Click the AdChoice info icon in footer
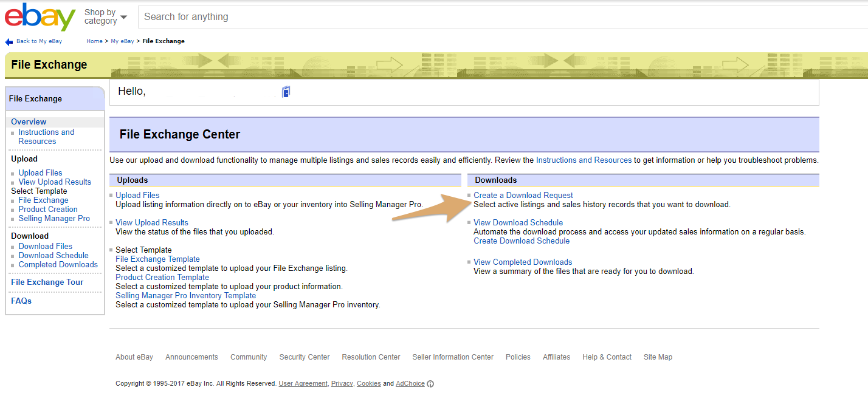Viewport: 868px width, 410px height. click(x=430, y=384)
